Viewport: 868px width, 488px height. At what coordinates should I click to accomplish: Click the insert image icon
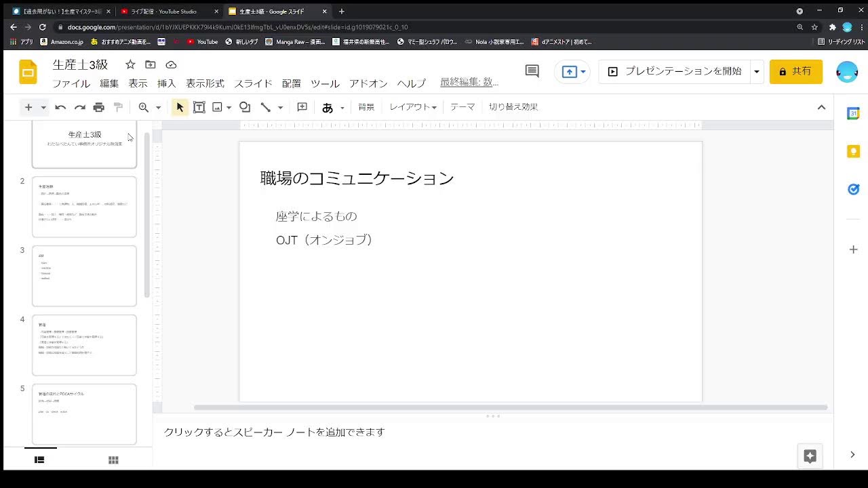[218, 107]
